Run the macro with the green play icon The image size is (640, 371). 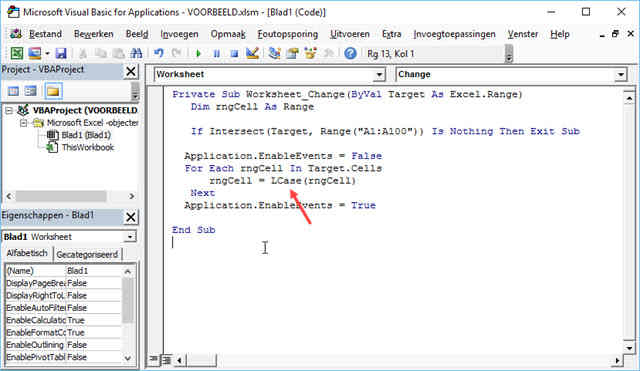point(198,53)
